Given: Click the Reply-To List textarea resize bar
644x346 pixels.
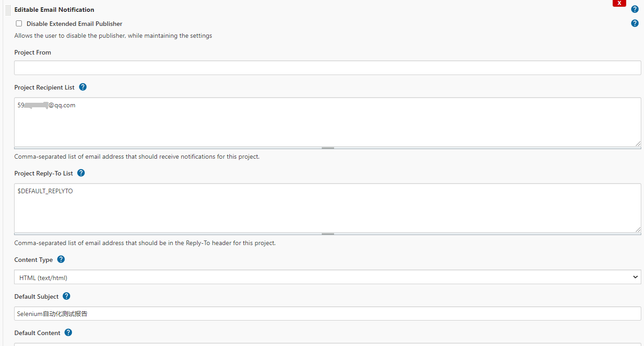Looking at the screenshot, I should coord(328,234).
